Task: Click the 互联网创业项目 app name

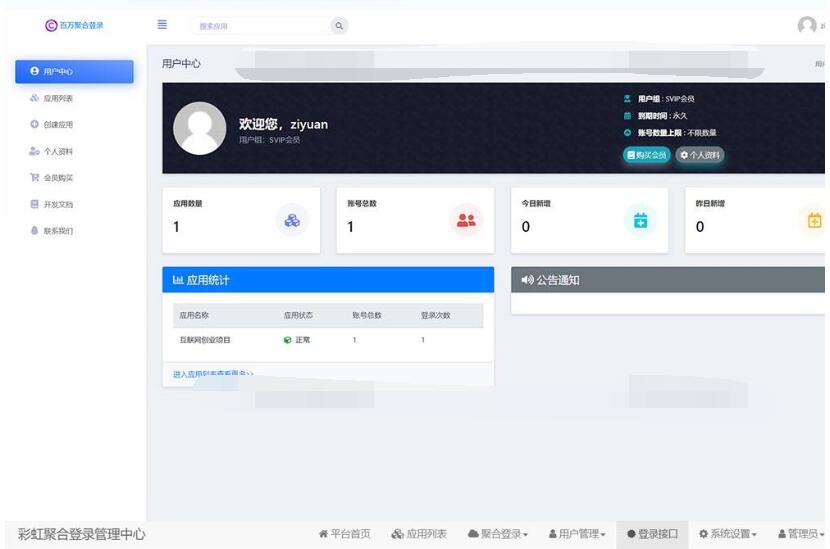Action: pos(205,340)
